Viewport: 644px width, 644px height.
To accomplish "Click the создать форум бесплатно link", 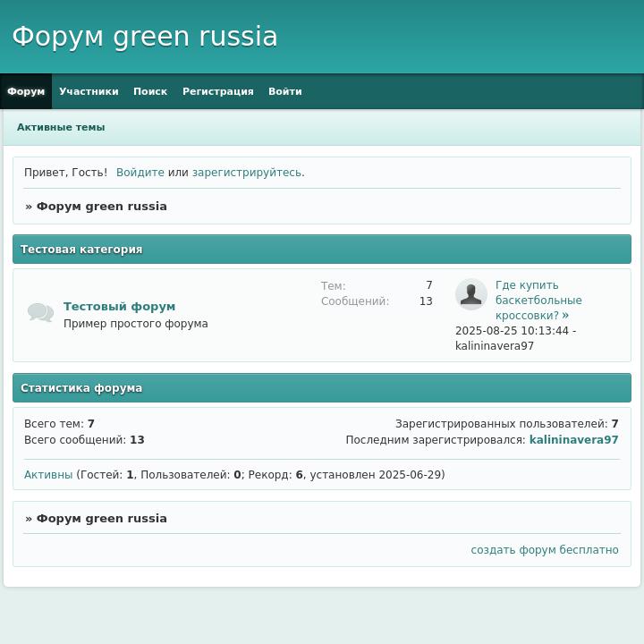I will click(x=544, y=550).
